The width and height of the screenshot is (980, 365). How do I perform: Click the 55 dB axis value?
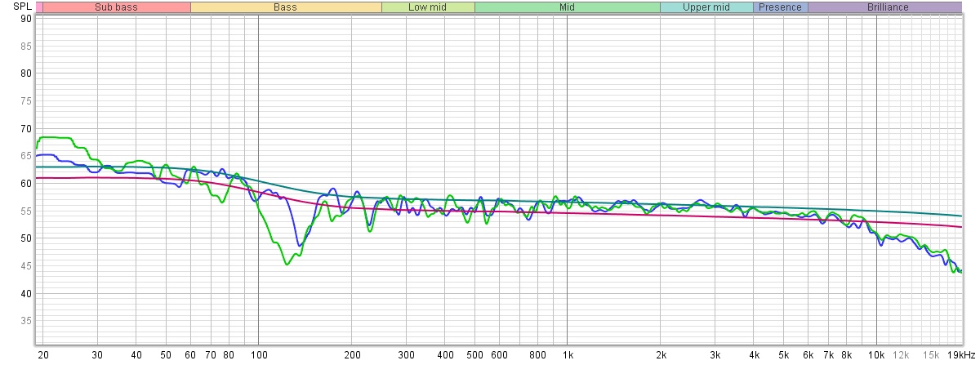tap(26, 211)
